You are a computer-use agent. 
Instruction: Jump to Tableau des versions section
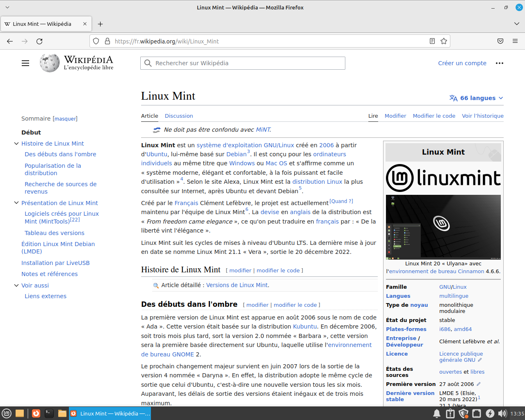55,233
